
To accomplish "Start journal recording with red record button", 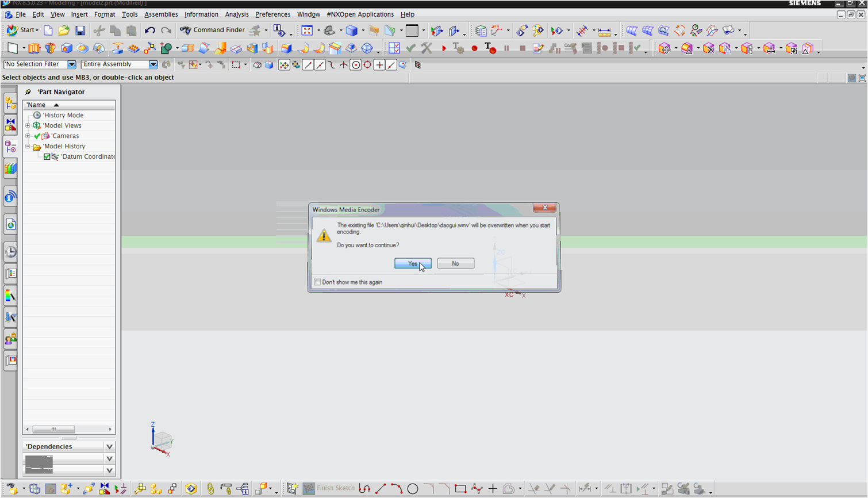I will click(x=474, y=49).
